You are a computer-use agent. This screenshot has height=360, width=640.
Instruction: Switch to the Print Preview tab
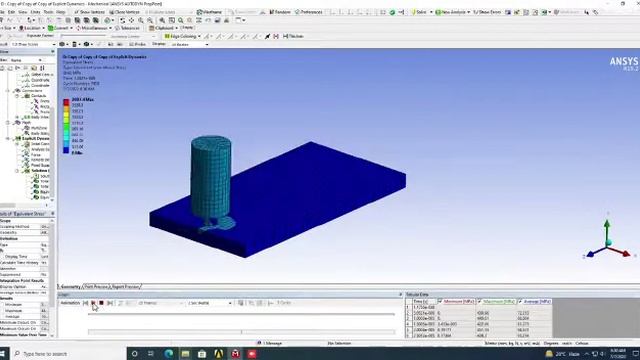point(97,287)
